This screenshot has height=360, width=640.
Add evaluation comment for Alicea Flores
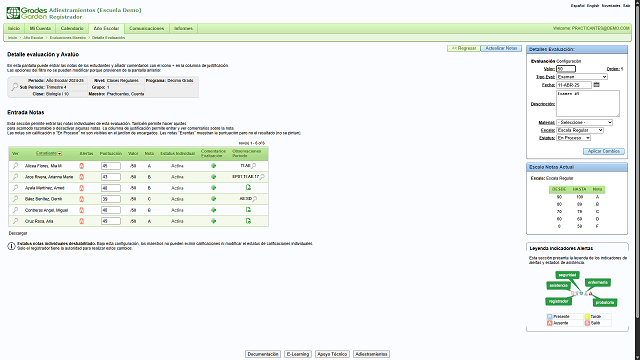click(x=213, y=166)
